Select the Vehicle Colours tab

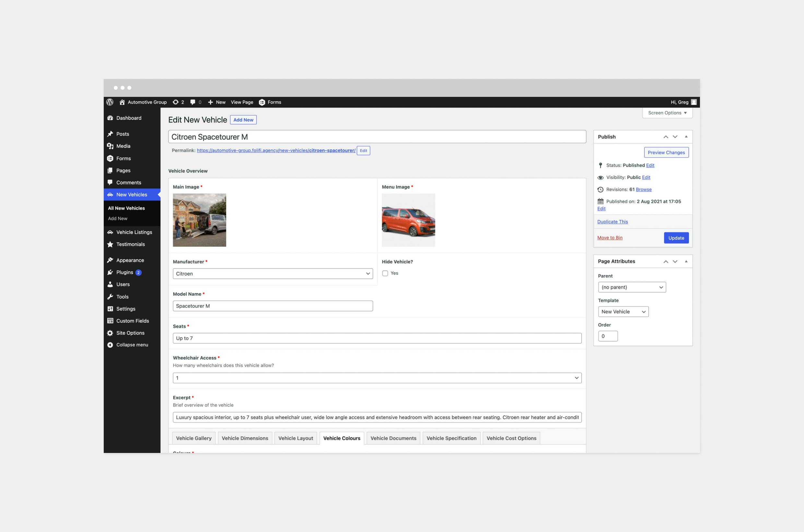click(342, 438)
